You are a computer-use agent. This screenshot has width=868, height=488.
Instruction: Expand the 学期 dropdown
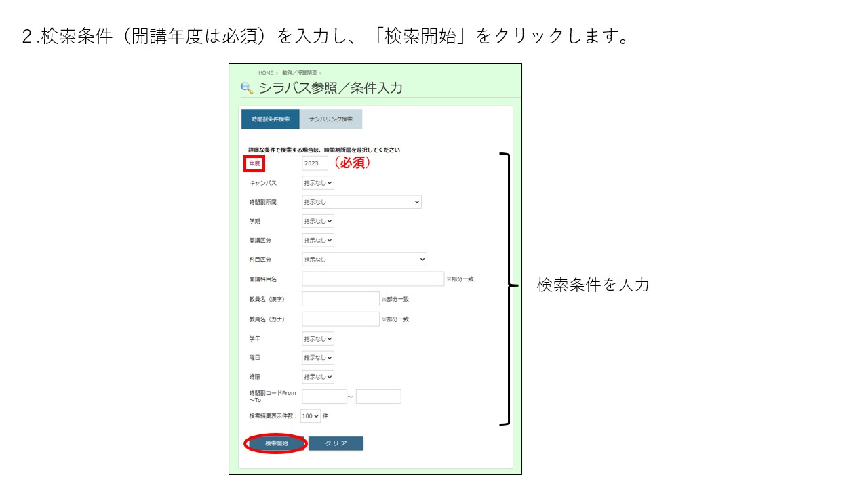coord(318,221)
